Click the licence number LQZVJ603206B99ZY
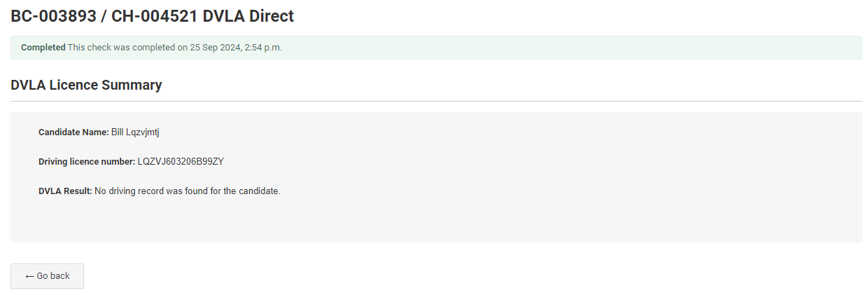This screenshot has width=868, height=295. tap(181, 162)
